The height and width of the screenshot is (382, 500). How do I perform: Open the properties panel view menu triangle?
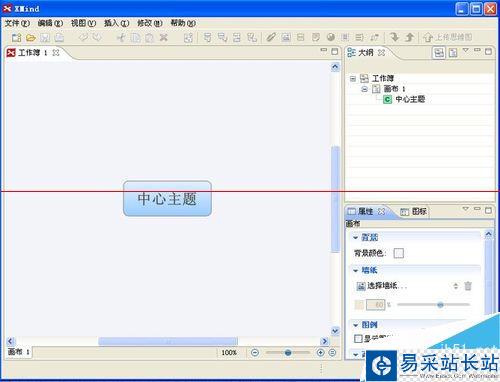(466, 209)
